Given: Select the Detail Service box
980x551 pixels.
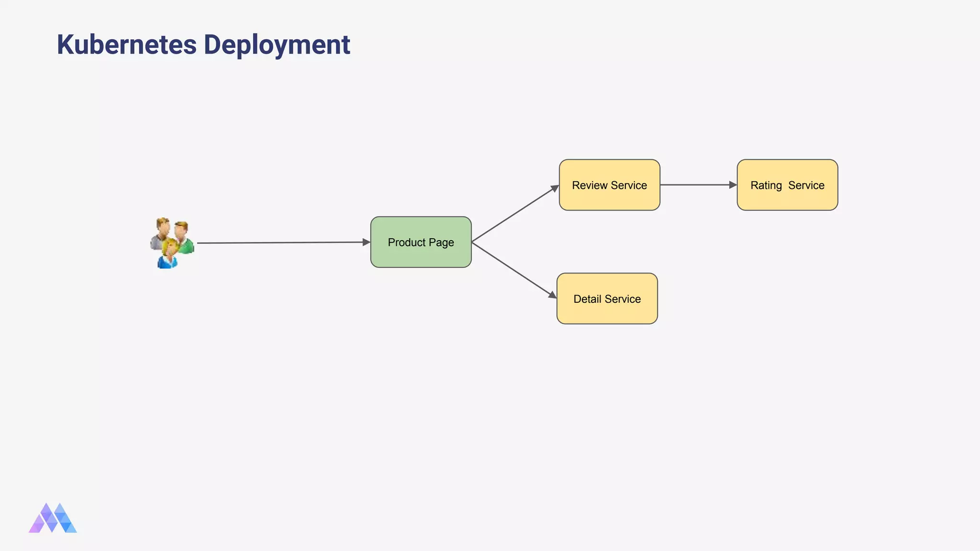Looking at the screenshot, I should tap(607, 299).
